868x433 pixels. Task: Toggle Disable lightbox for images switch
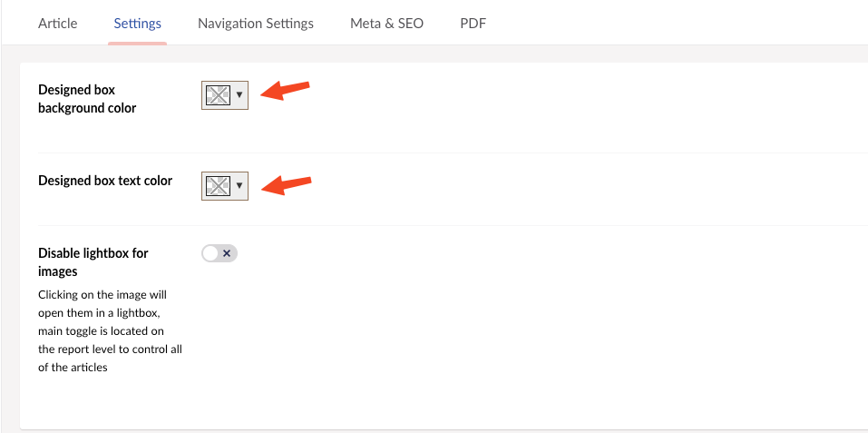click(x=219, y=253)
